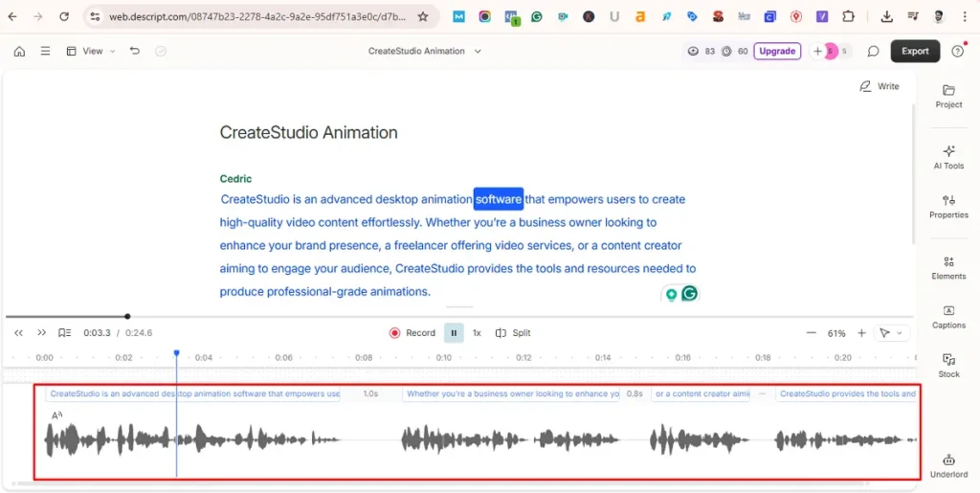The width and height of the screenshot is (980, 493).
Task: Open the Underlord assistant
Action: click(948, 466)
